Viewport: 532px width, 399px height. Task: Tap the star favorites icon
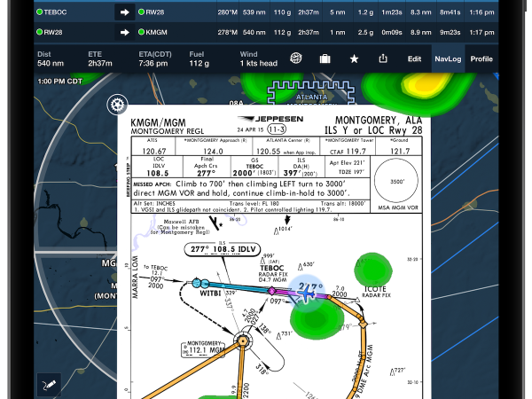[x=354, y=59]
